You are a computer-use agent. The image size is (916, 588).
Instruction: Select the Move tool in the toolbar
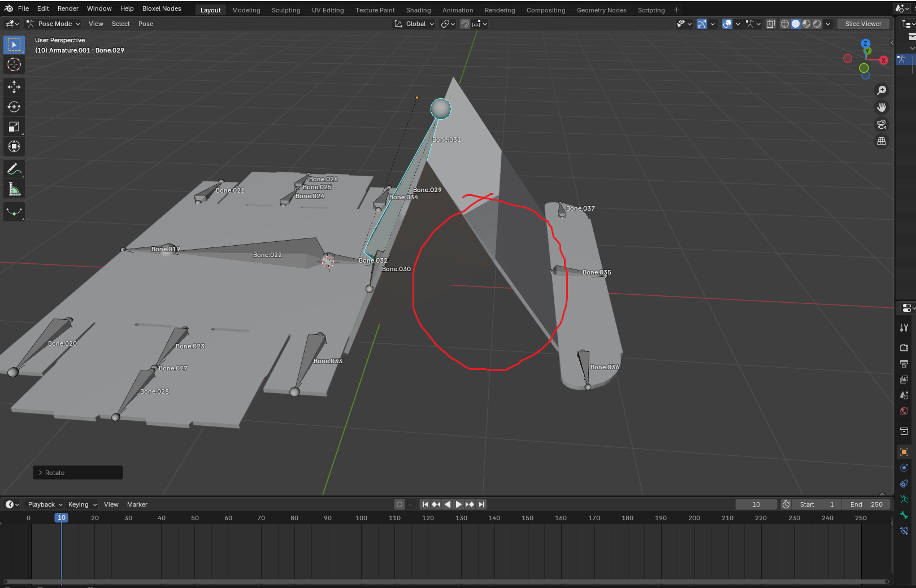(x=14, y=86)
